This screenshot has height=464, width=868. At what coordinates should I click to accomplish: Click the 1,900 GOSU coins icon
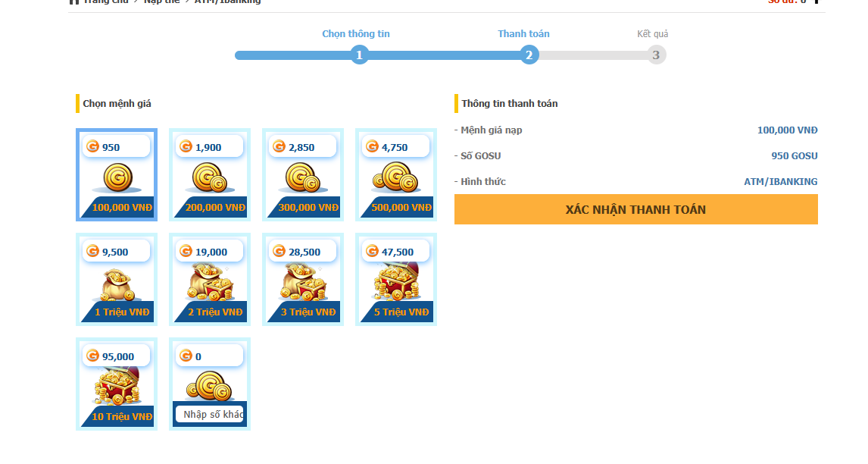[209, 177]
